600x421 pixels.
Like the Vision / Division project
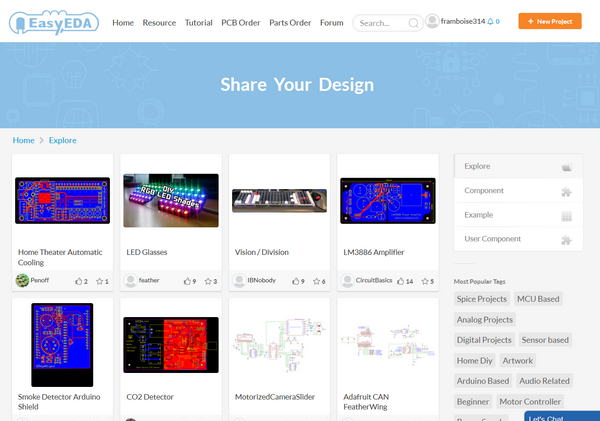point(296,281)
